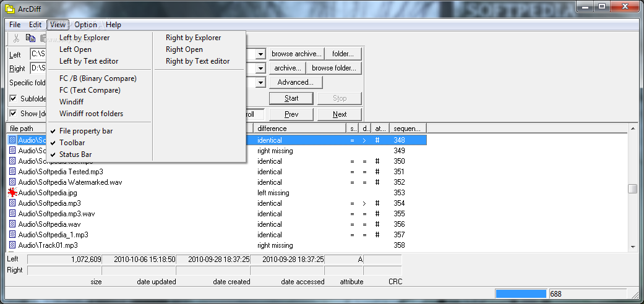Click the date updated value 2010-10-06 15:18:50
Image resolution: width=644 pixels, height=304 pixels.
click(x=145, y=260)
